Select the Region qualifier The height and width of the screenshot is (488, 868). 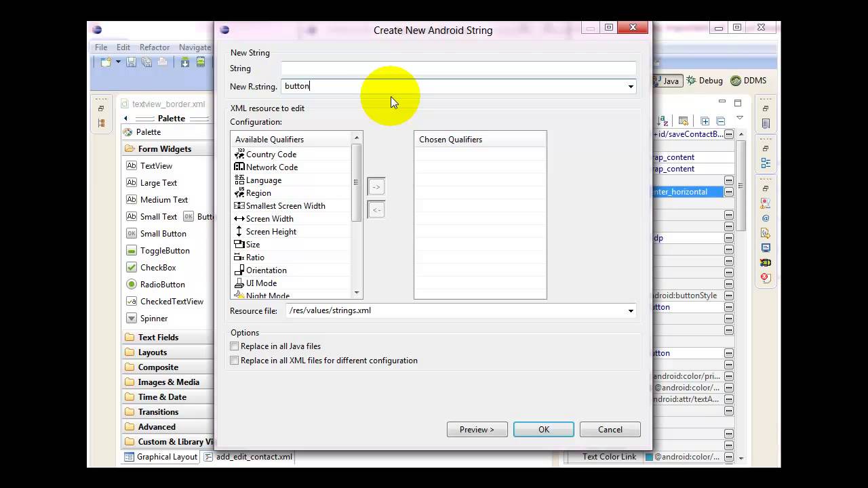252,193
